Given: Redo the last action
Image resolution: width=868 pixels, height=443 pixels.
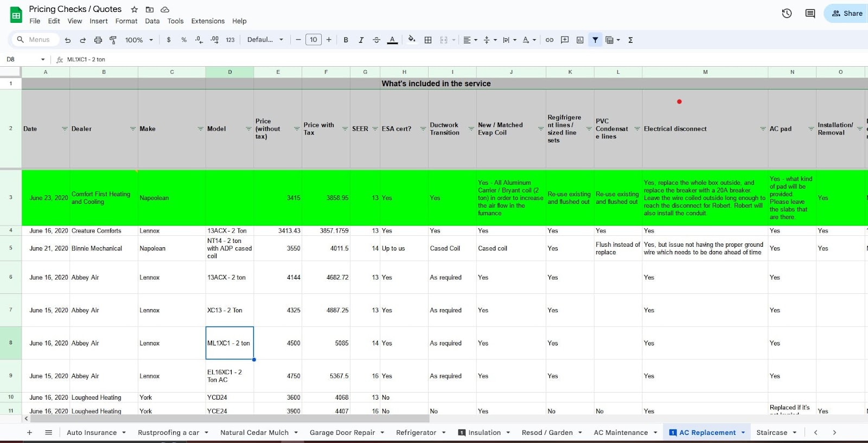Looking at the screenshot, I should [x=83, y=40].
